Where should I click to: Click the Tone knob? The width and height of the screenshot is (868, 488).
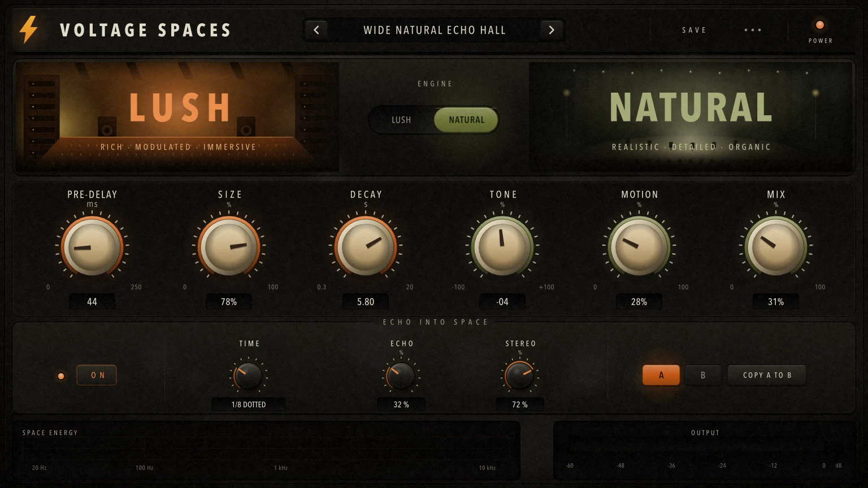(502, 247)
